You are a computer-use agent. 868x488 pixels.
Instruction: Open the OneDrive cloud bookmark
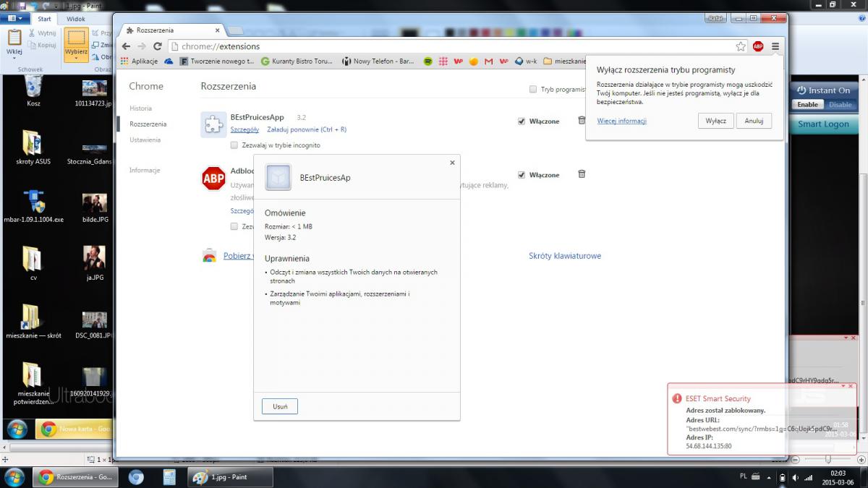coord(169,61)
